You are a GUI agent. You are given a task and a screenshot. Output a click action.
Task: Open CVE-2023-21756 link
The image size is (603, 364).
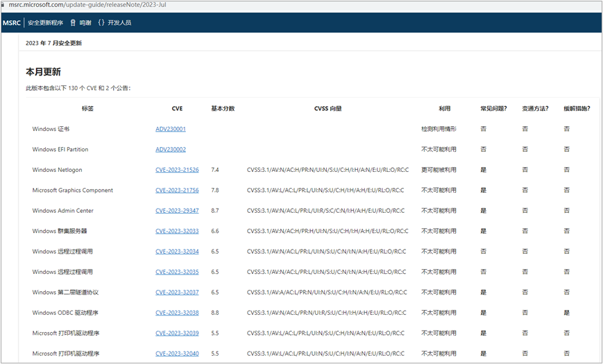point(177,190)
